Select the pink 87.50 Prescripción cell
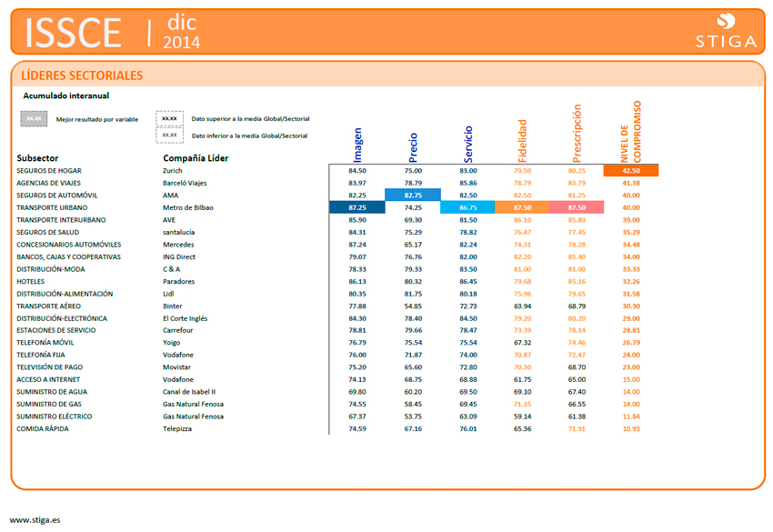 [x=577, y=207]
